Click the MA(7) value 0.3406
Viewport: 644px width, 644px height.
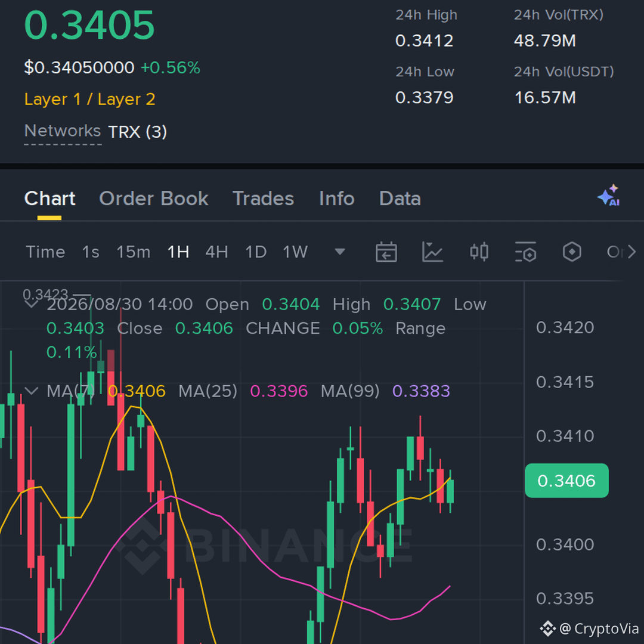[137, 391]
